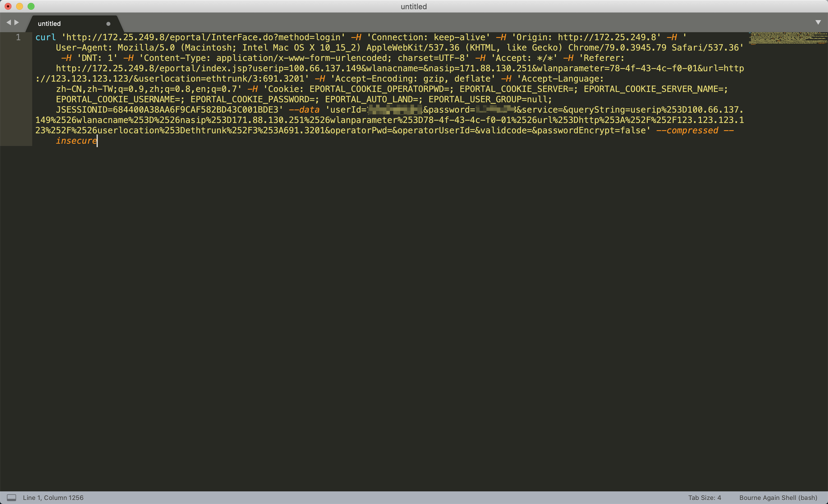
Task: Click the --data flag in the command
Action: click(x=304, y=110)
